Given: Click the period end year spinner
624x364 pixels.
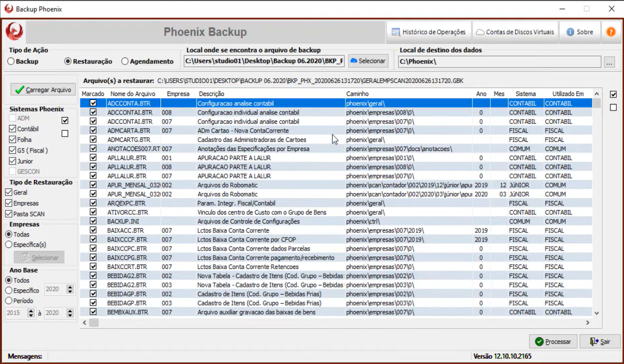Looking at the screenshot, I should pyautogui.click(x=70, y=313).
